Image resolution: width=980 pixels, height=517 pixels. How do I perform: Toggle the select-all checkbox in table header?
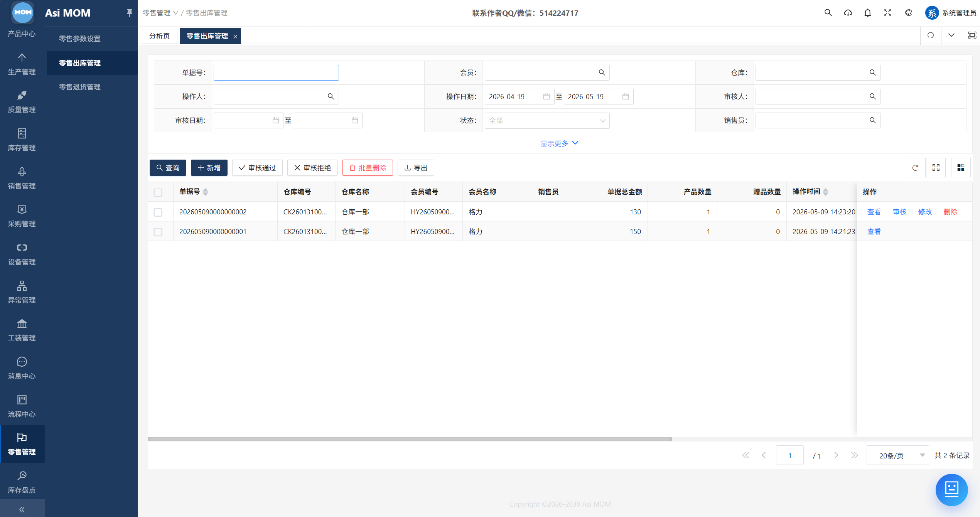(x=158, y=192)
